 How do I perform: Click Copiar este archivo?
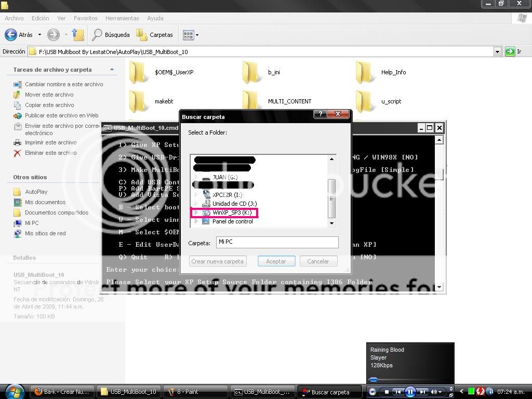tap(49, 105)
